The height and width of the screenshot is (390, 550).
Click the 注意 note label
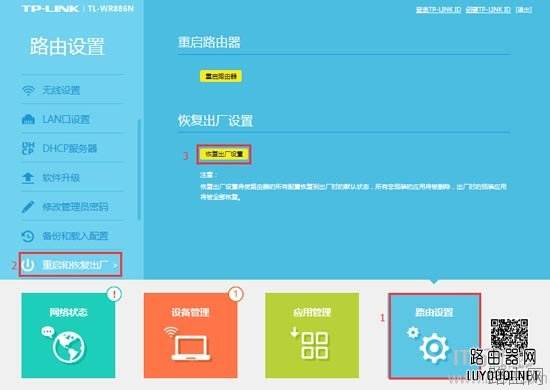(x=208, y=175)
